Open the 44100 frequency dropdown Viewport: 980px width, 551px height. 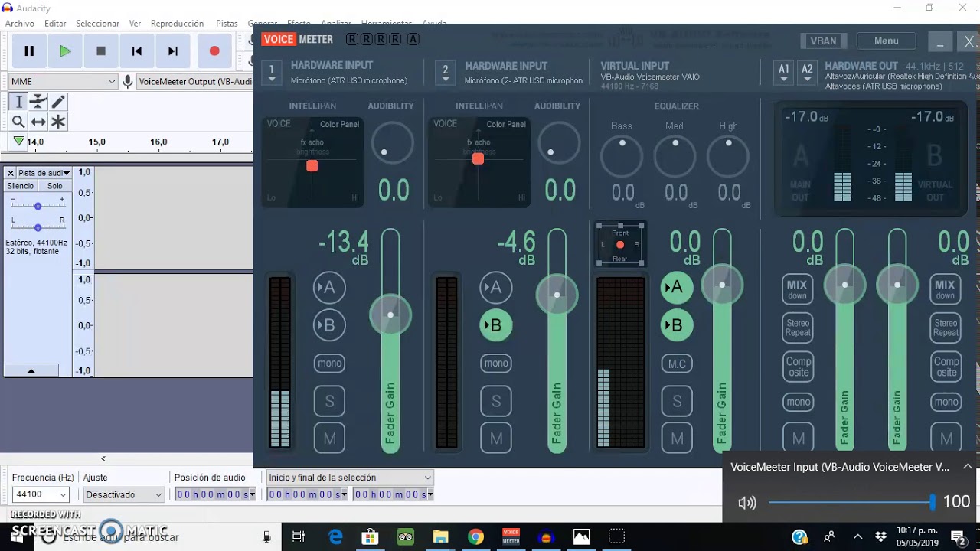[x=41, y=494]
